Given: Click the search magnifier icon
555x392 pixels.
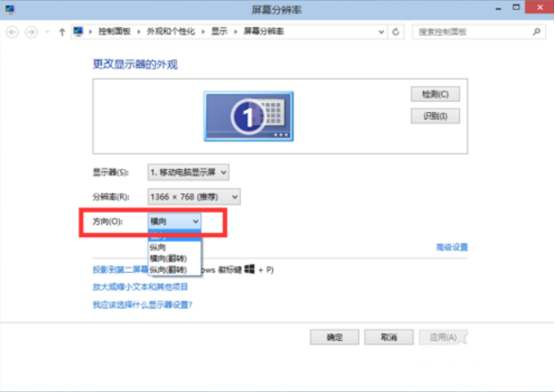Looking at the screenshot, I should pyautogui.click(x=535, y=31).
